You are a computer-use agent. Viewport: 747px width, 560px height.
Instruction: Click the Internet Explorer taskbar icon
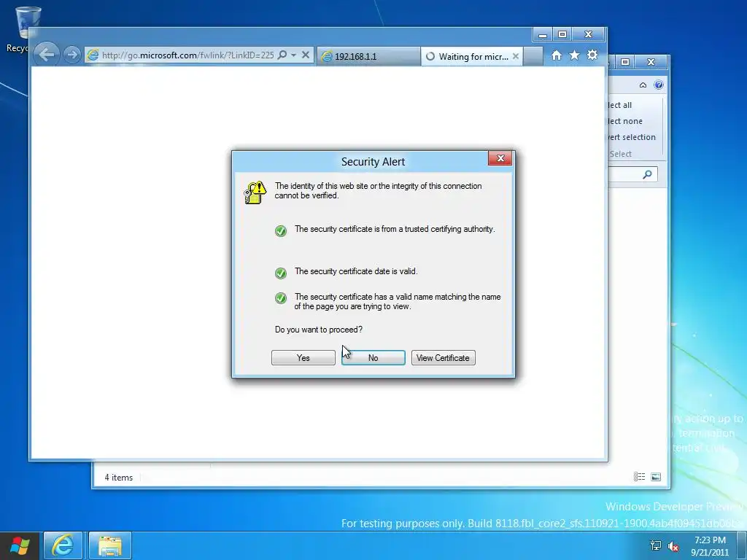coord(63,545)
